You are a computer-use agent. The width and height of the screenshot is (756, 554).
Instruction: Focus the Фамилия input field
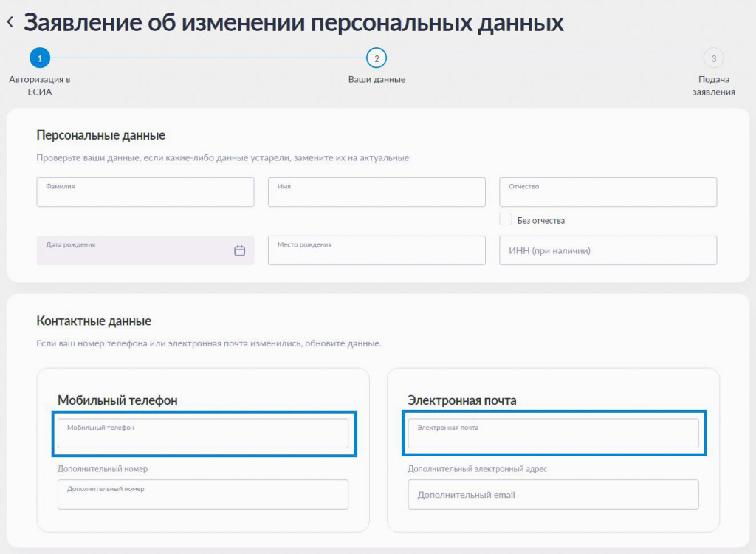145,192
